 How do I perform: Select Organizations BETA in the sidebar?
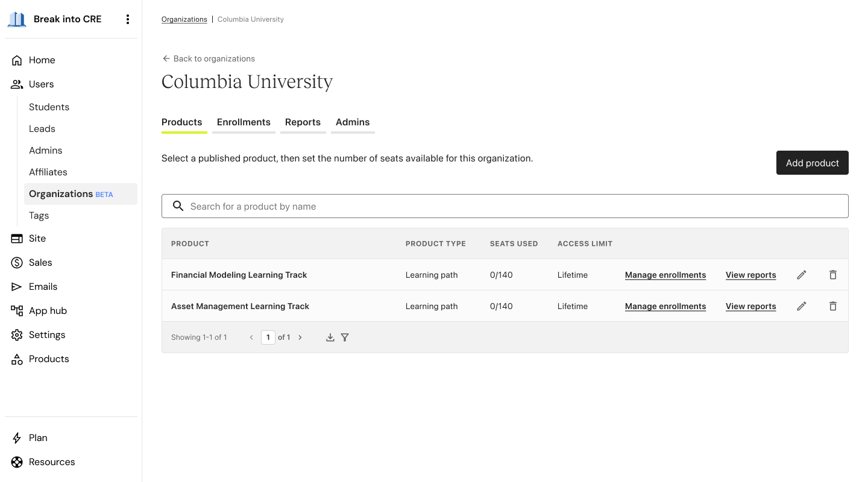81,194
